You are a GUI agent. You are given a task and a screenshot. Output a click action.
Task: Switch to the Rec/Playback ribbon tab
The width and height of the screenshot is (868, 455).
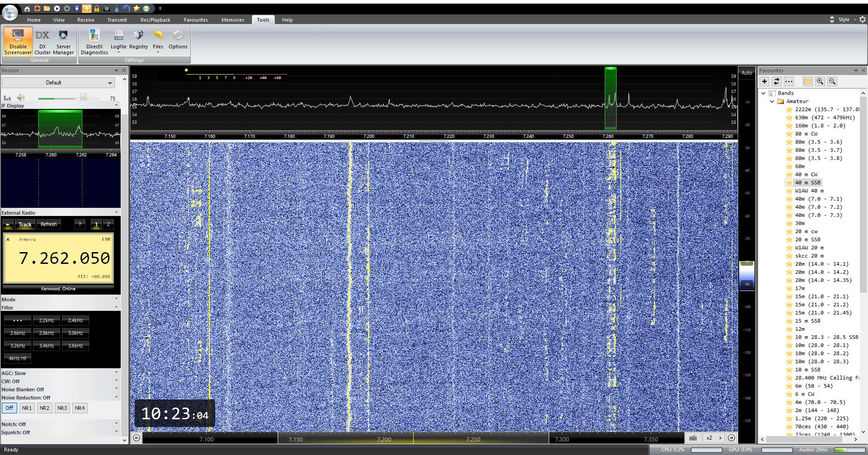[x=155, y=20]
